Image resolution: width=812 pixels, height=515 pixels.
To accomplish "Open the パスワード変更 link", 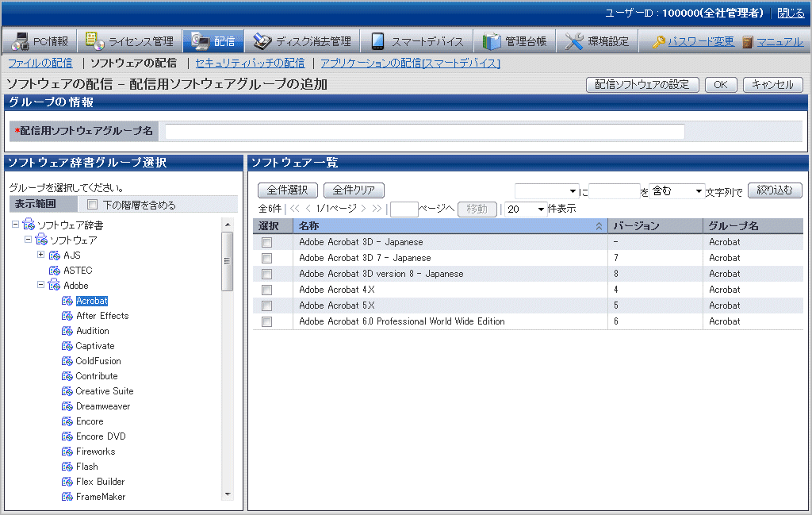I will [701, 41].
